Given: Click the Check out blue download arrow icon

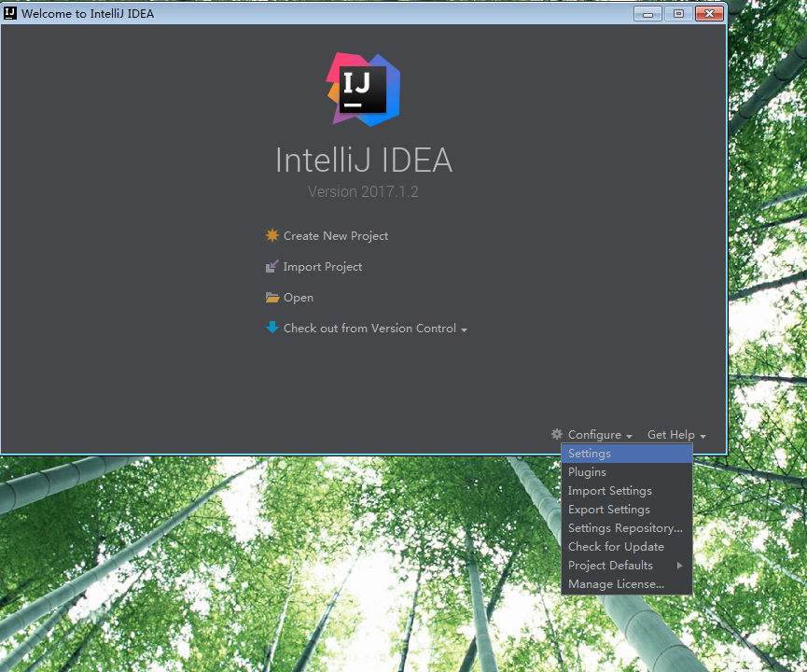Looking at the screenshot, I should 271,327.
